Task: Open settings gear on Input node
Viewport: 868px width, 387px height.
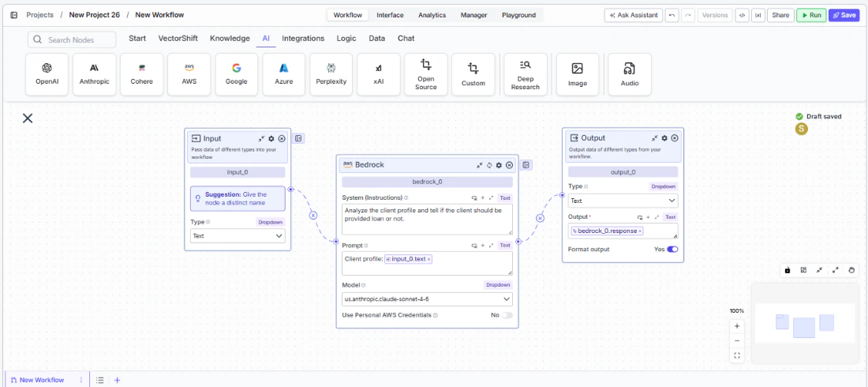Action: tap(271, 138)
